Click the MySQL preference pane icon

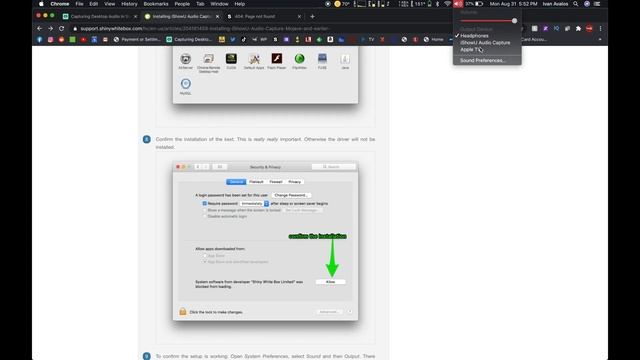(186, 84)
